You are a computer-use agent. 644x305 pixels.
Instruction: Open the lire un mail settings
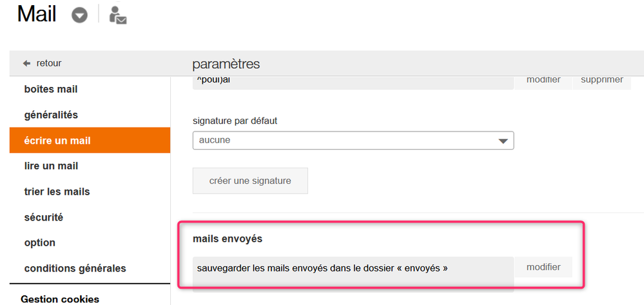pos(51,166)
